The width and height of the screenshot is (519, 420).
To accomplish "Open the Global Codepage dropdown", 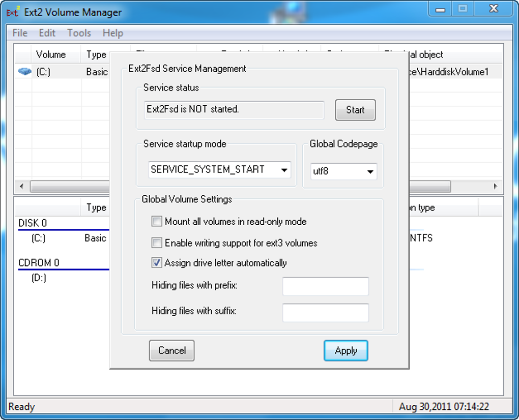I will pos(343,171).
